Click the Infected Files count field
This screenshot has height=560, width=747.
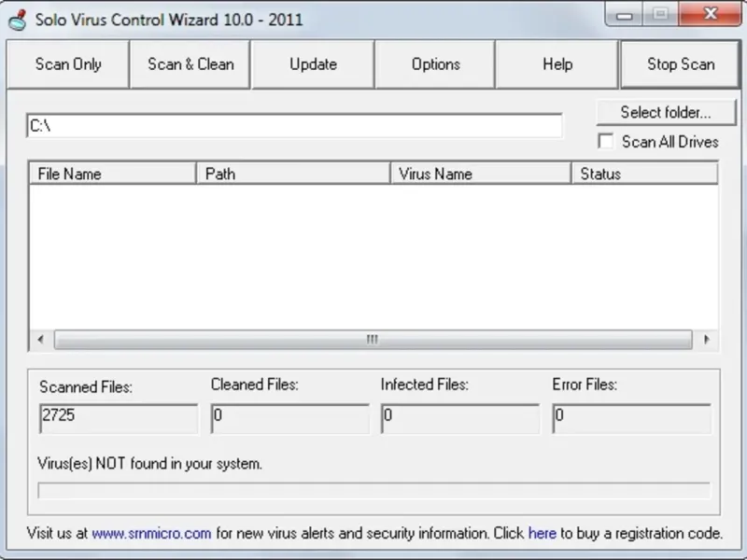coord(460,418)
